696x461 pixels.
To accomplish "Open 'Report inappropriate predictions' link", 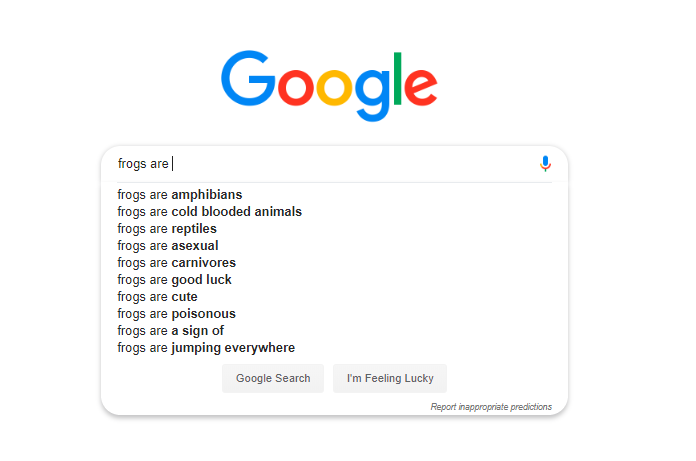I will (x=491, y=407).
